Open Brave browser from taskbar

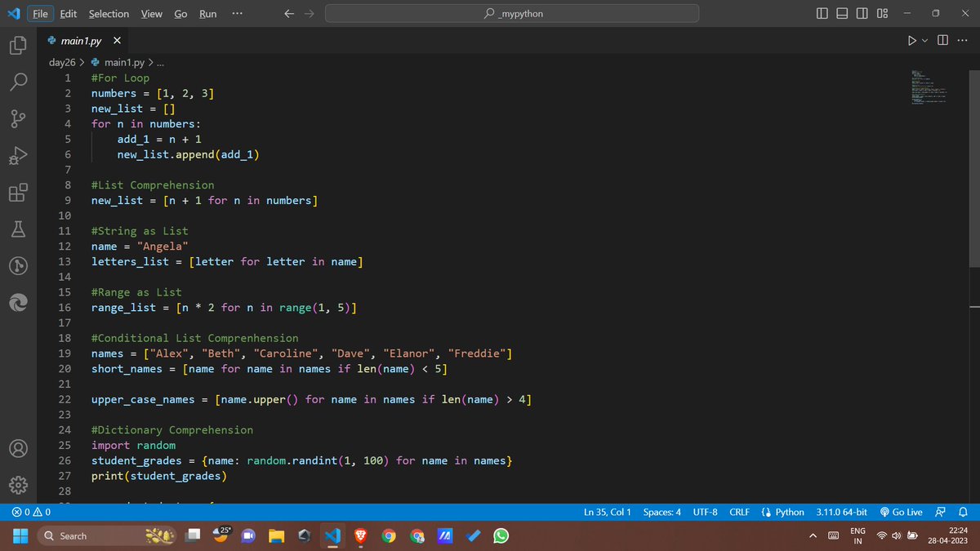pyautogui.click(x=360, y=535)
